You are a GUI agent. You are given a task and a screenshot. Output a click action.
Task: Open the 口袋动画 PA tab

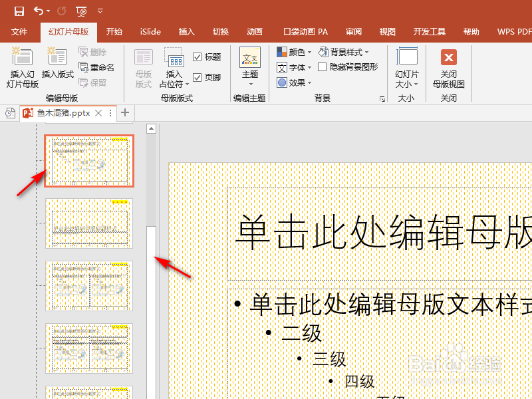(305, 32)
